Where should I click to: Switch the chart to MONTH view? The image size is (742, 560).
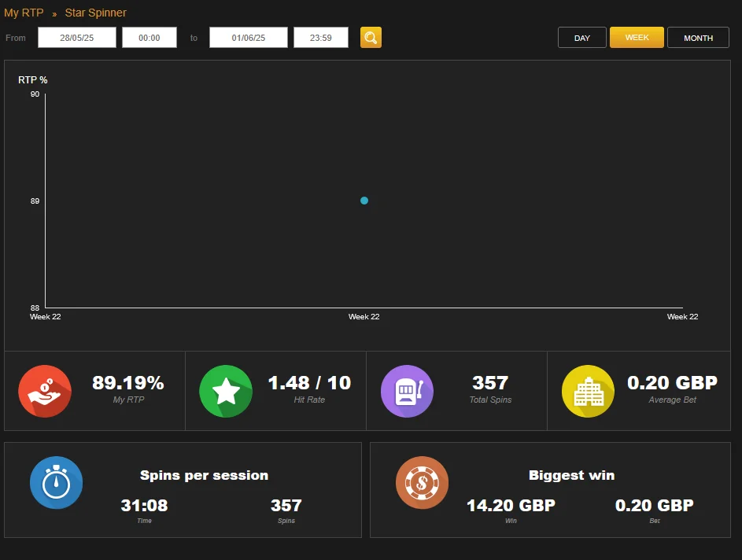click(698, 38)
